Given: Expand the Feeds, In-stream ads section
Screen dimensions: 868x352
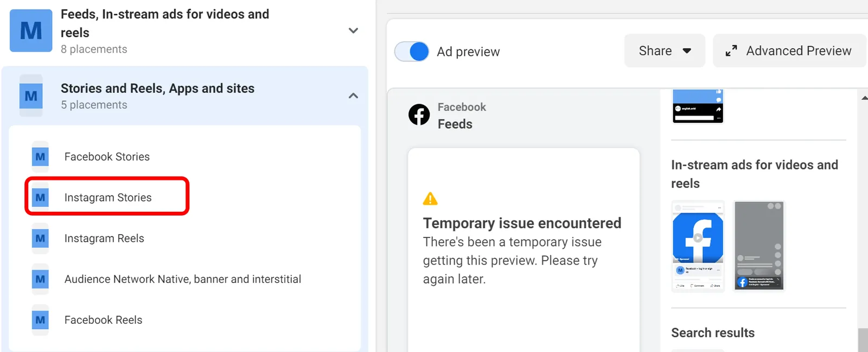Looking at the screenshot, I should tap(353, 31).
